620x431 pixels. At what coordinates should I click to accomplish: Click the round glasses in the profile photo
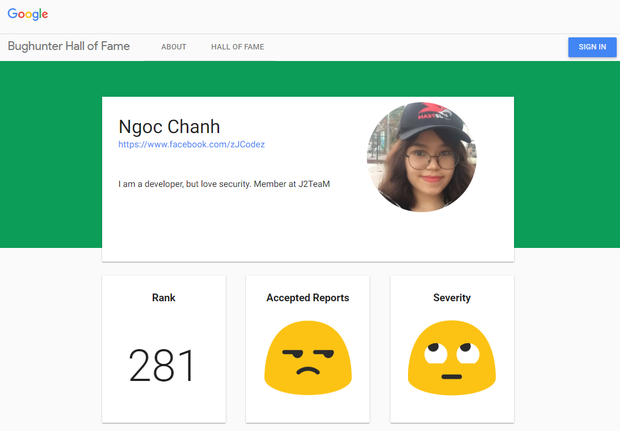pyautogui.click(x=431, y=160)
